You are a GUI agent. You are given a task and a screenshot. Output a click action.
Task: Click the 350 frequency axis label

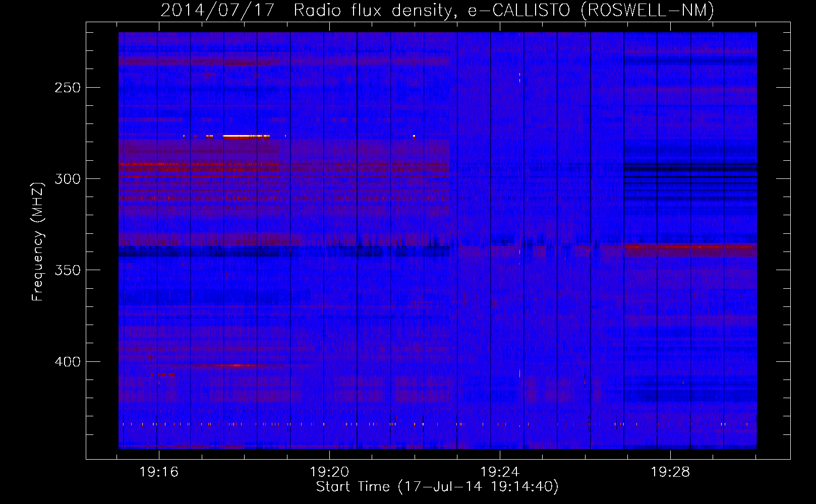[x=68, y=270]
